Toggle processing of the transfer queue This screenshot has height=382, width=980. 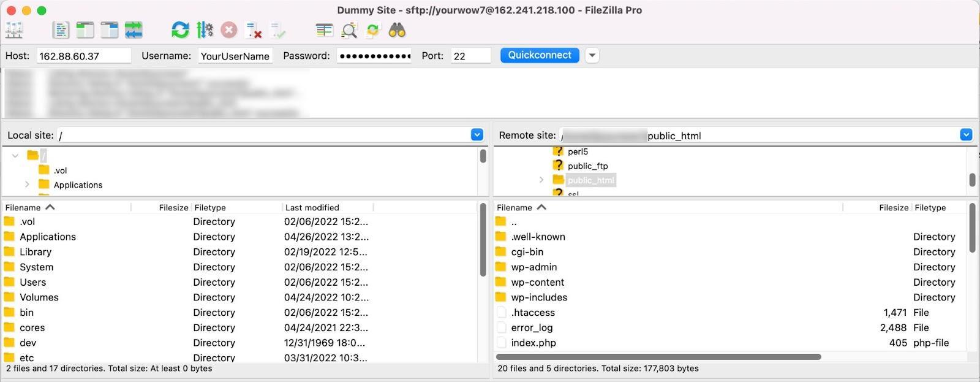click(205, 30)
